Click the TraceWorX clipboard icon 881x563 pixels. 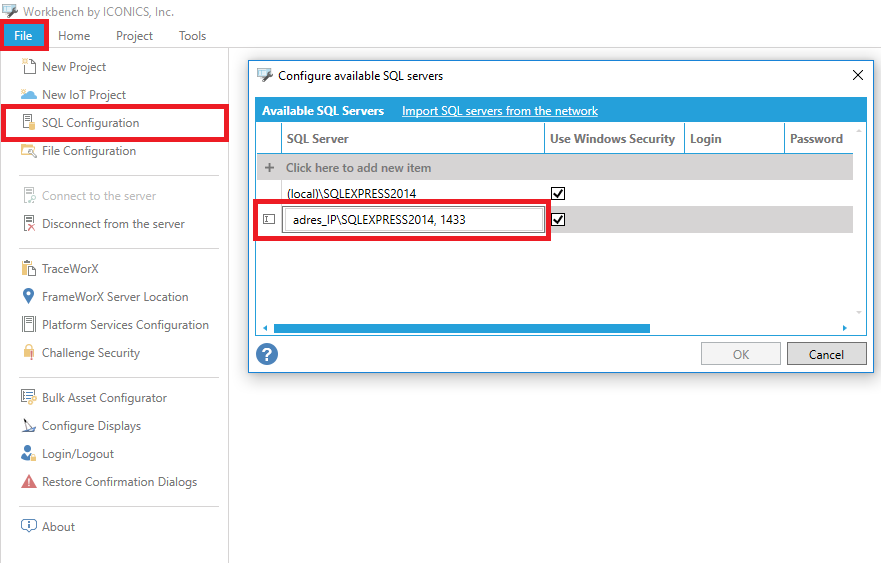click(29, 268)
